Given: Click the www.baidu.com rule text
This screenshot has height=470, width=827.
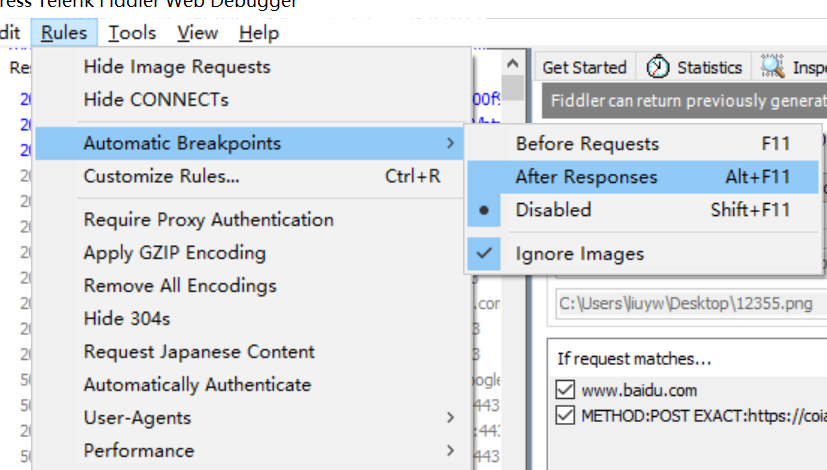Looking at the screenshot, I should coord(639,390).
